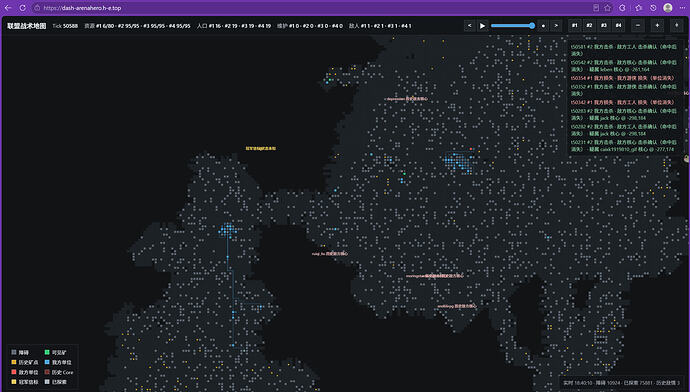Click the rightmost diamond toolbar button
The height and width of the screenshot is (392, 690).
[x=676, y=26]
